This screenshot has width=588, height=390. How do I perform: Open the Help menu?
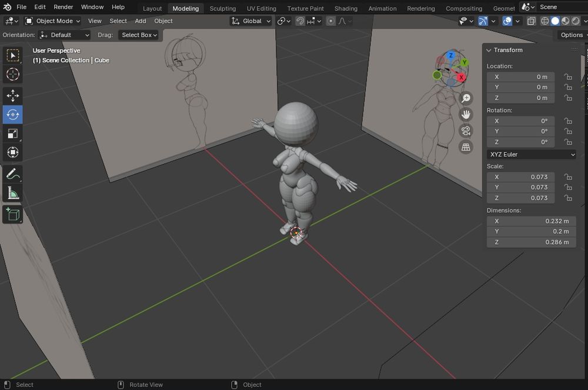pos(118,6)
